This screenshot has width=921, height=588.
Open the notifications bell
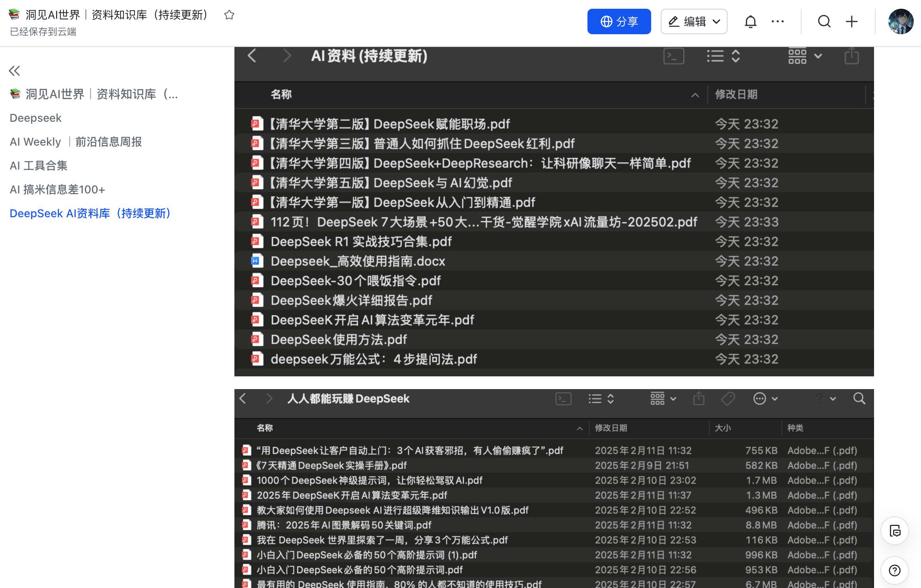click(x=750, y=21)
